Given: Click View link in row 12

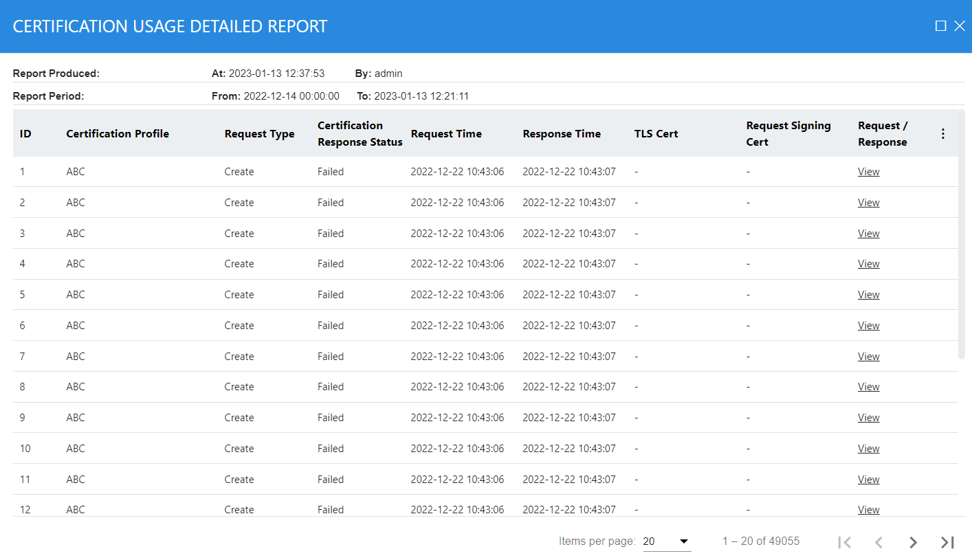Looking at the screenshot, I should point(868,509).
